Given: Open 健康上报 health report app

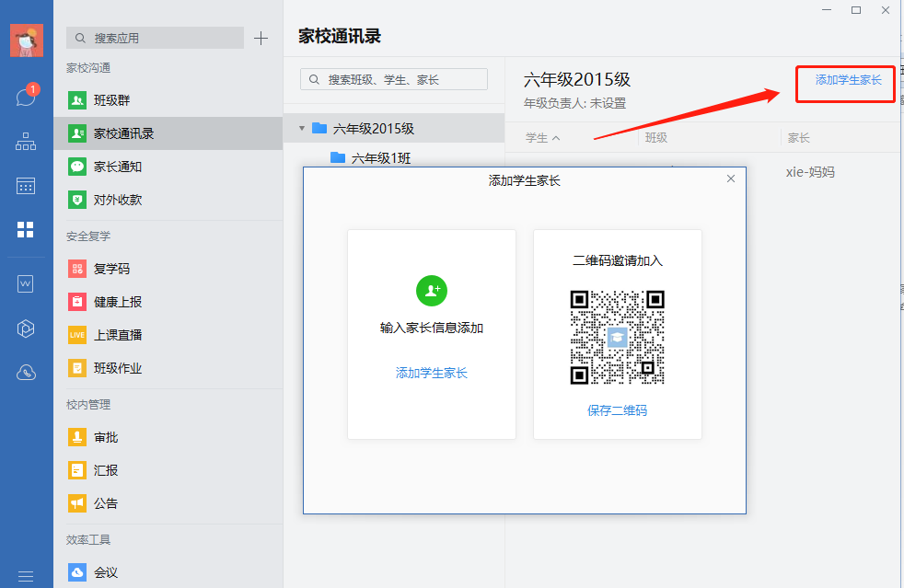Looking at the screenshot, I should click(x=168, y=302).
